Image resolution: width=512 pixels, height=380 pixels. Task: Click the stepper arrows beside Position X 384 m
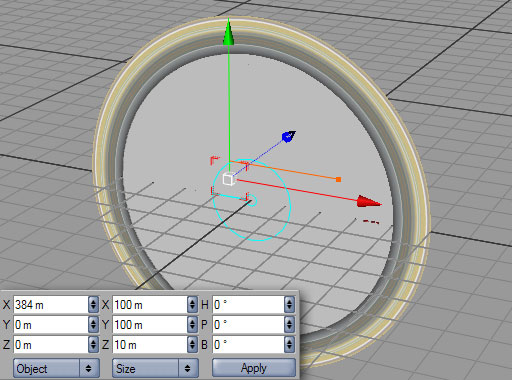point(93,304)
